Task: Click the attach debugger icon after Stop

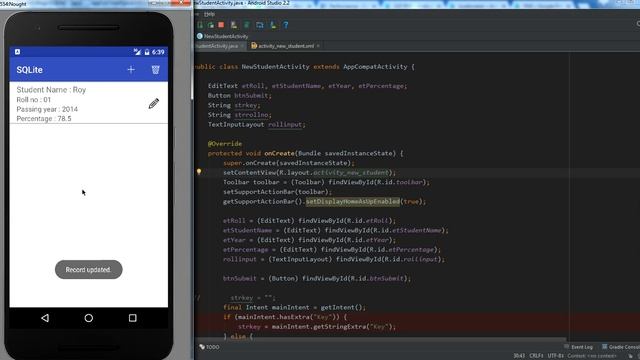Action: click(234, 25)
